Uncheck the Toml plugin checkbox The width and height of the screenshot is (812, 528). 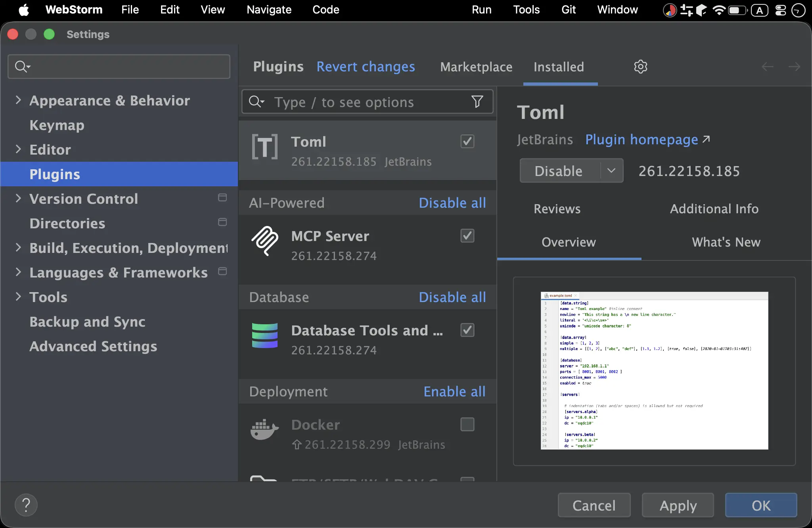[x=467, y=141]
